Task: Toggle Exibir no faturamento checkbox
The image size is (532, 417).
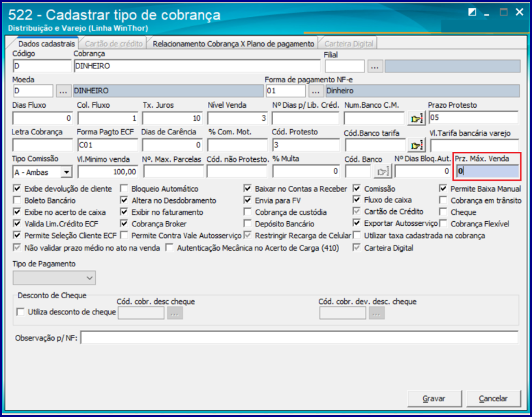Action: click(x=124, y=212)
